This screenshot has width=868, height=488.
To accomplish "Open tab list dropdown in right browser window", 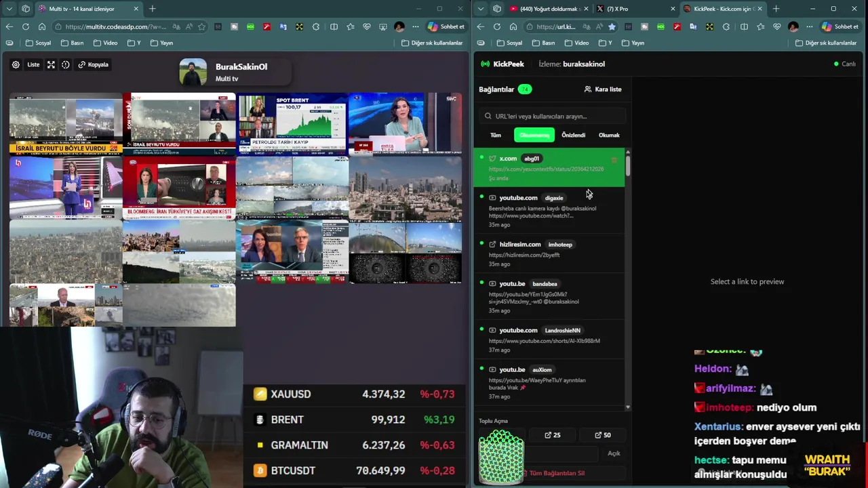I will [480, 9].
